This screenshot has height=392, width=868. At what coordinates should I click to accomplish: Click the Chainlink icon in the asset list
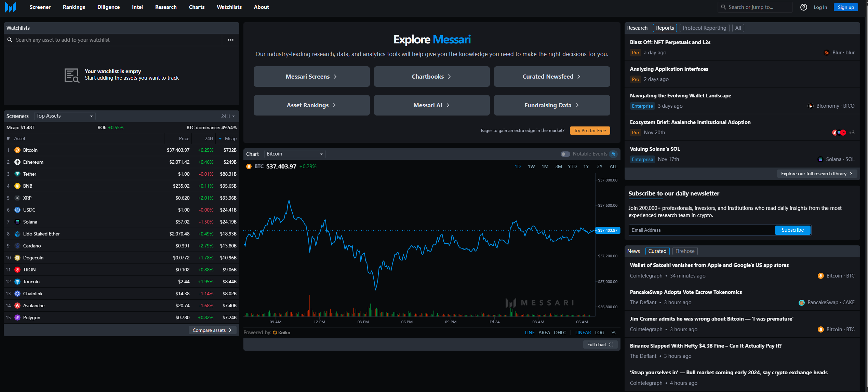(17, 294)
